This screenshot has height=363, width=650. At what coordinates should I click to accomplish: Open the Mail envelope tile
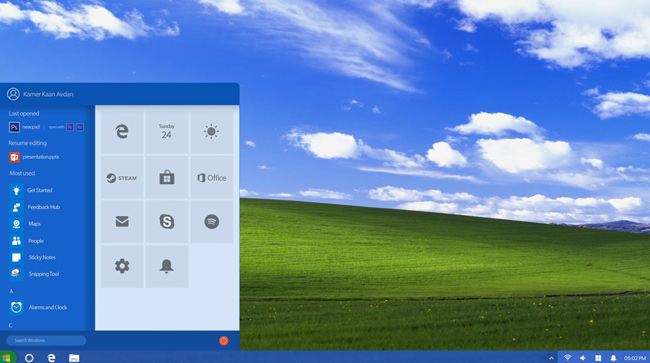[x=122, y=222]
